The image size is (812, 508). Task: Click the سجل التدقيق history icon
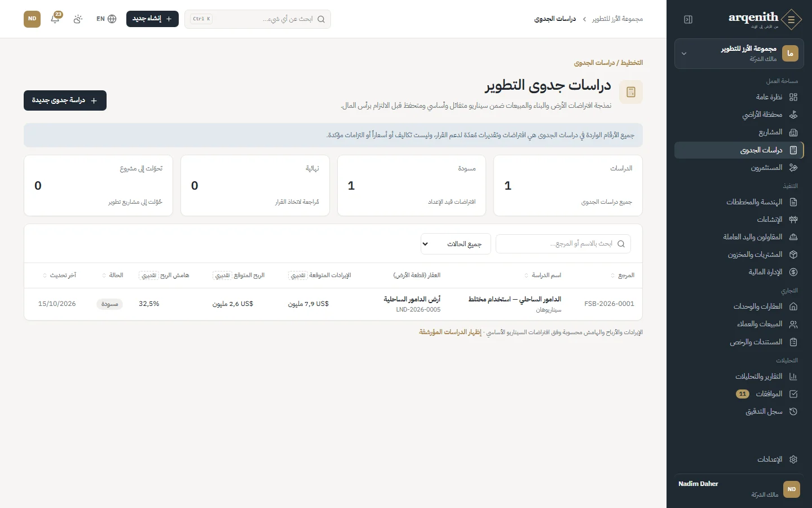pos(793,411)
